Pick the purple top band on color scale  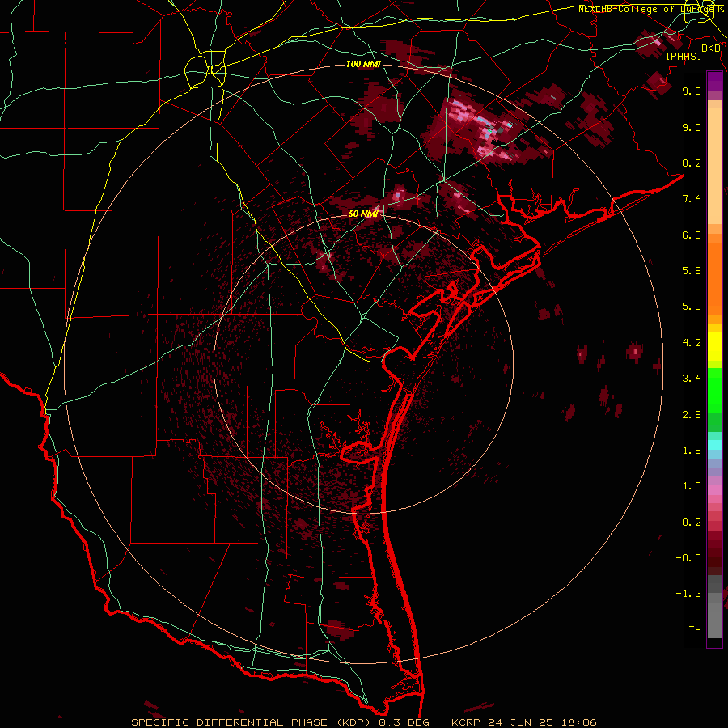pos(714,81)
